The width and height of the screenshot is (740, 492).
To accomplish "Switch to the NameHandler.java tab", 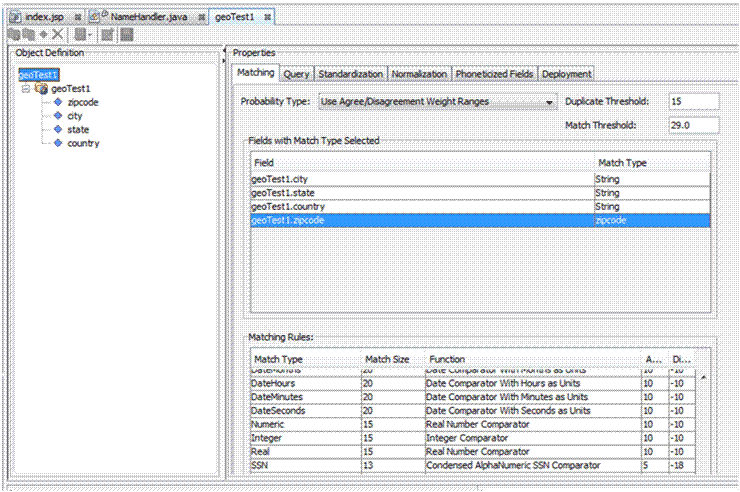I will (x=149, y=17).
